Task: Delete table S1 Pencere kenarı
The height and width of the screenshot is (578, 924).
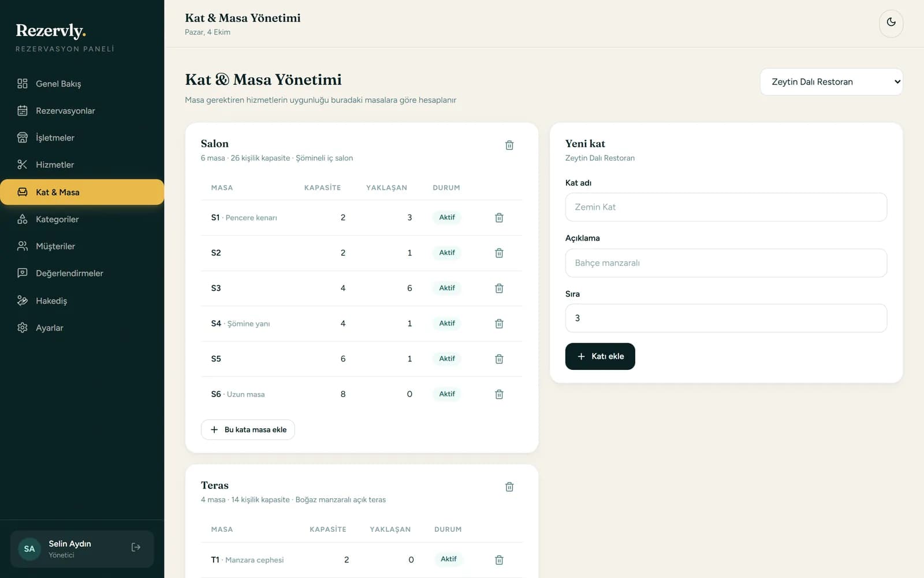Action: click(499, 218)
